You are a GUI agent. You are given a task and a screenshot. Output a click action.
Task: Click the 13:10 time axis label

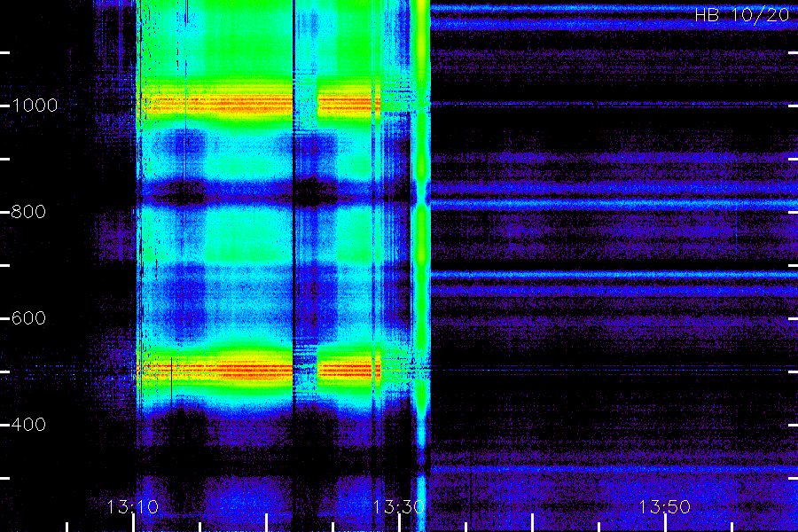pos(132,507)
